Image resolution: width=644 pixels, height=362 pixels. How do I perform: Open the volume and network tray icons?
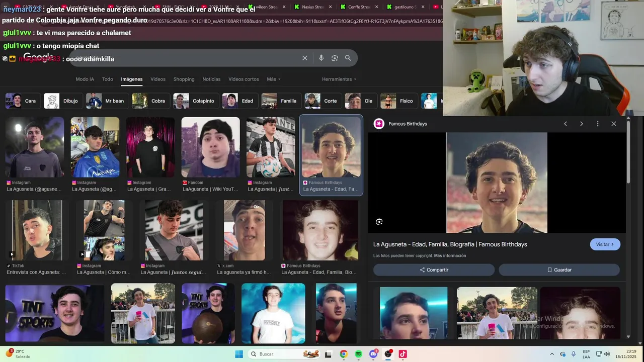click(603, 354)
